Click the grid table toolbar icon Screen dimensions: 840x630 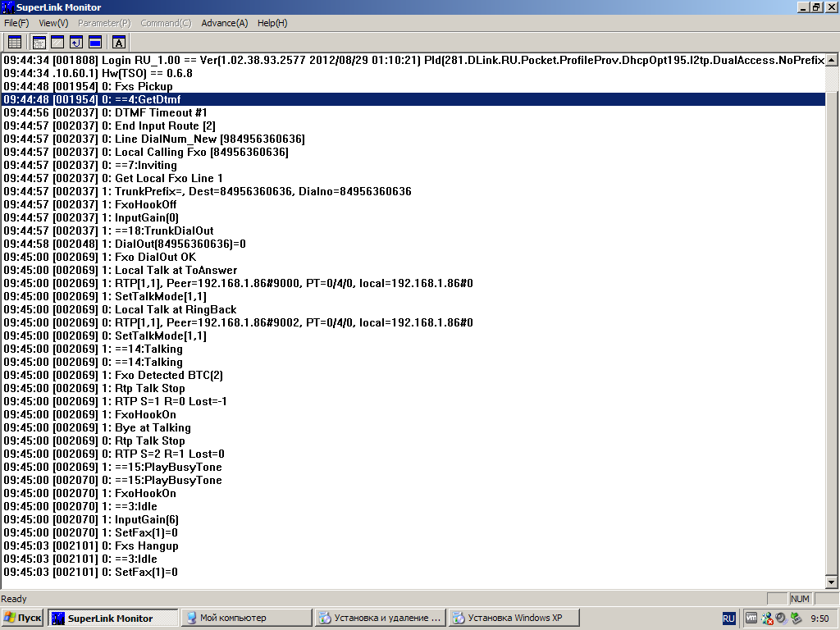(x=14, y=42)
